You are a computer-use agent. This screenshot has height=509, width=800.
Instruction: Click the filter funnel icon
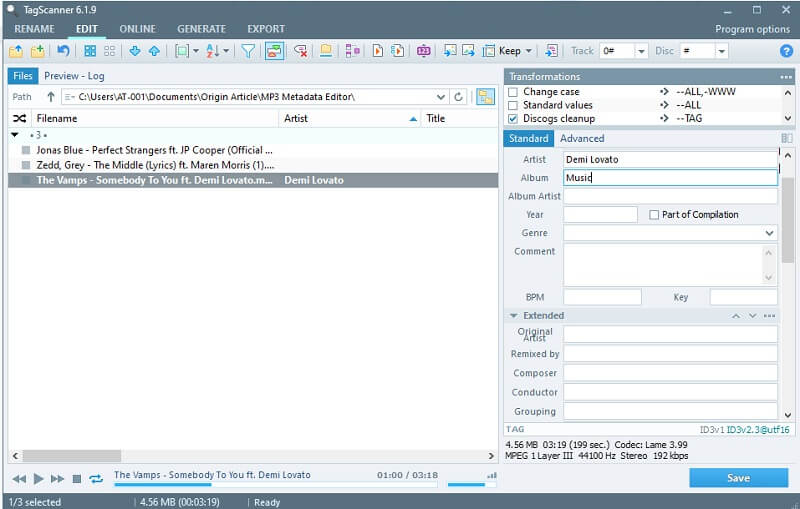click(x=248, y=51)
